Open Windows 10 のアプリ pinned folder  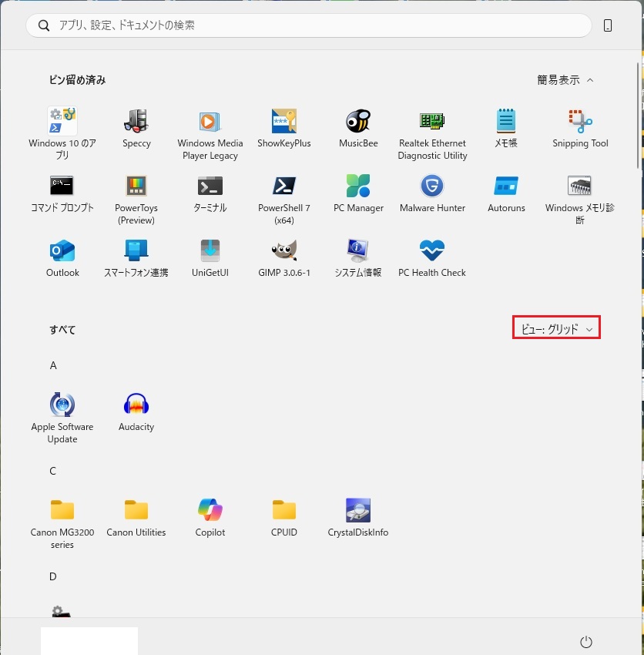coord(62,133)
